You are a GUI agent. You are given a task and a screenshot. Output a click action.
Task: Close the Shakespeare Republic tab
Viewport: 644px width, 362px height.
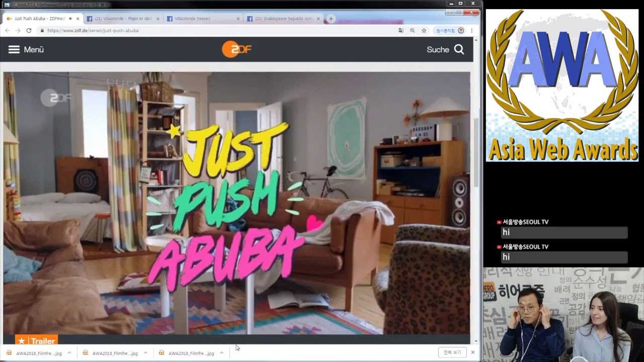[x=318, y=19]
